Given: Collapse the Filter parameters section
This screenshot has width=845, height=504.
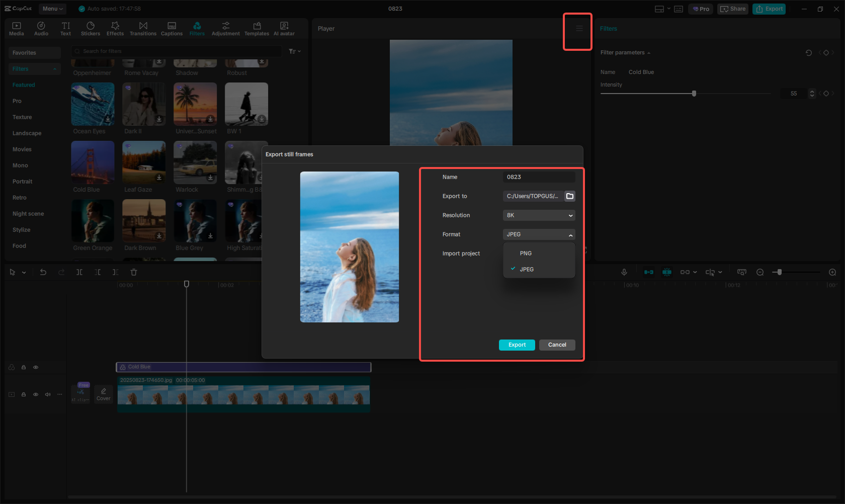Looking at the screenshot, I should pos(649,52).
